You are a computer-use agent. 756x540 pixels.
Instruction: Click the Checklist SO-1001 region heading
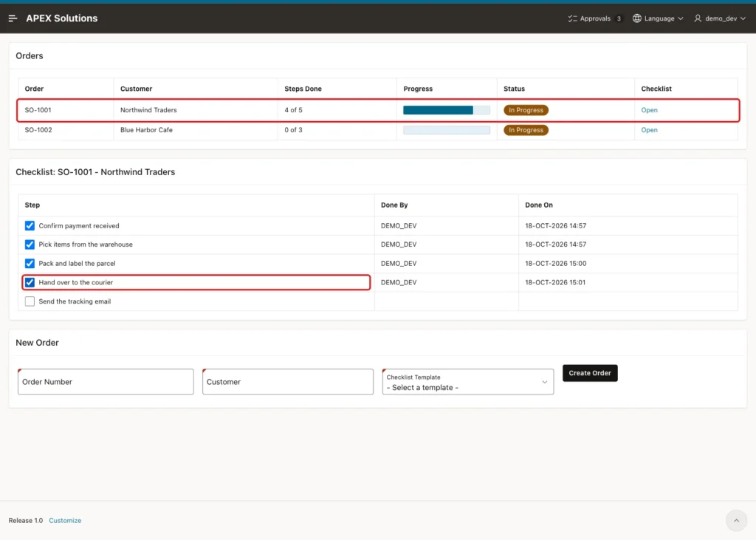click(95, 172)
